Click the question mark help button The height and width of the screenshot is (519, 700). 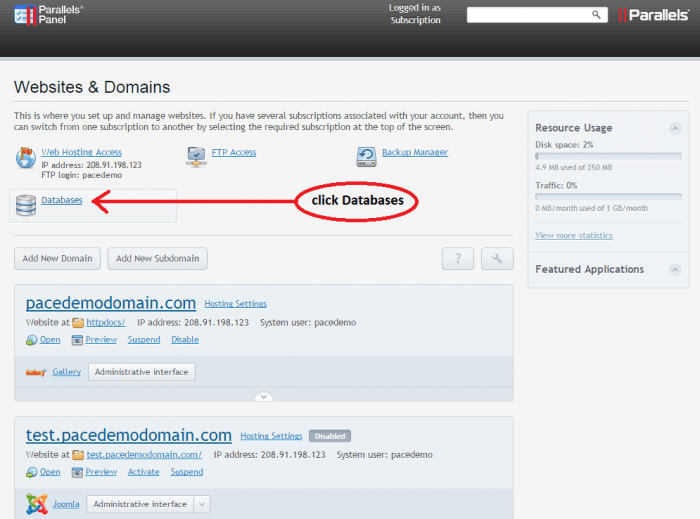tap(458, 258)
